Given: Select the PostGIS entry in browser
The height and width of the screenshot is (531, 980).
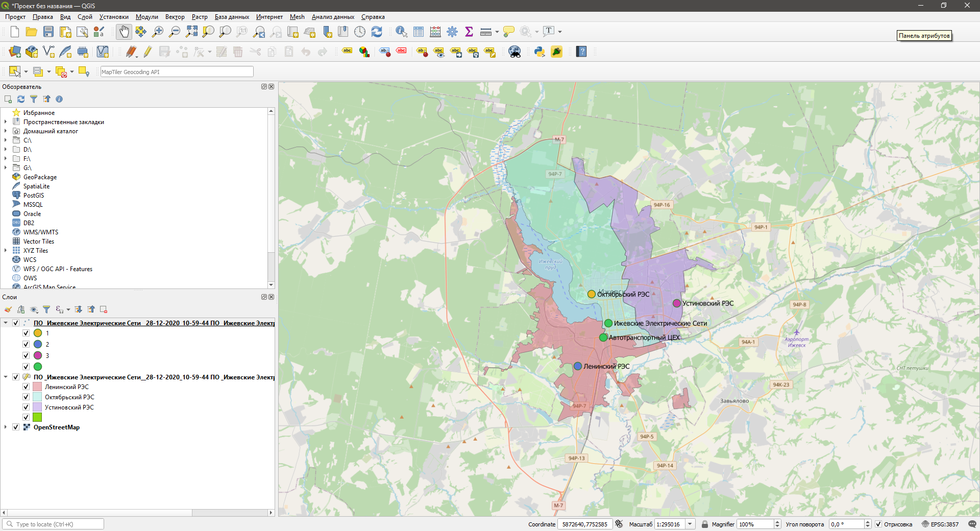Looking at the screenshot, I should (34, 196).
